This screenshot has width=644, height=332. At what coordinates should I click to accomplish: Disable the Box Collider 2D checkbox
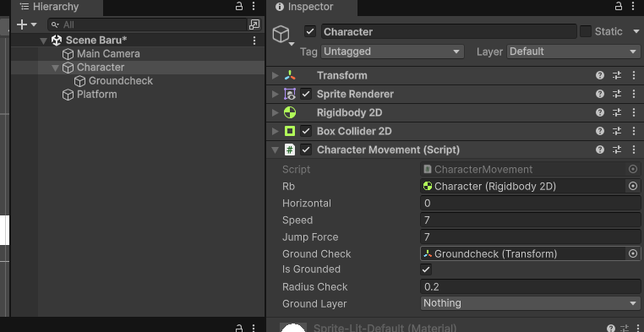pyautogui.click(x=306, y=131)
